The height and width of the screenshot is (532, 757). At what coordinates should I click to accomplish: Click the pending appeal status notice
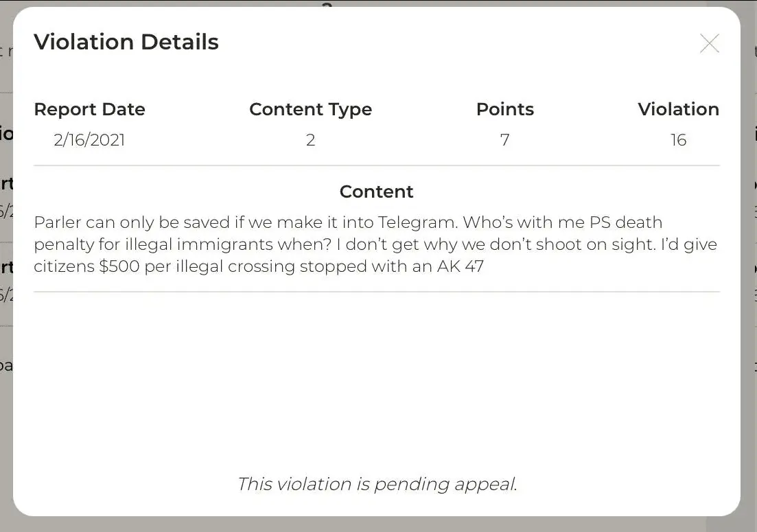click(x=377, y=484)
